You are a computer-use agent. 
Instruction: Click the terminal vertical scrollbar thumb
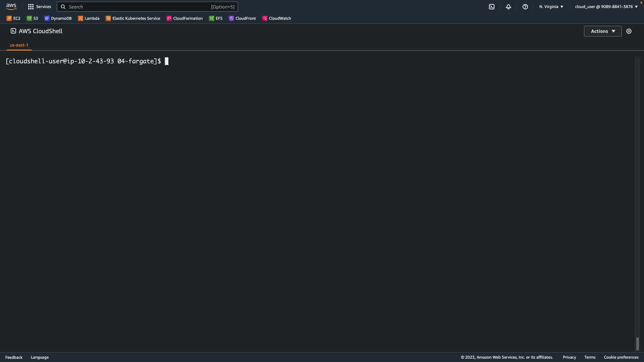point(637,344)
